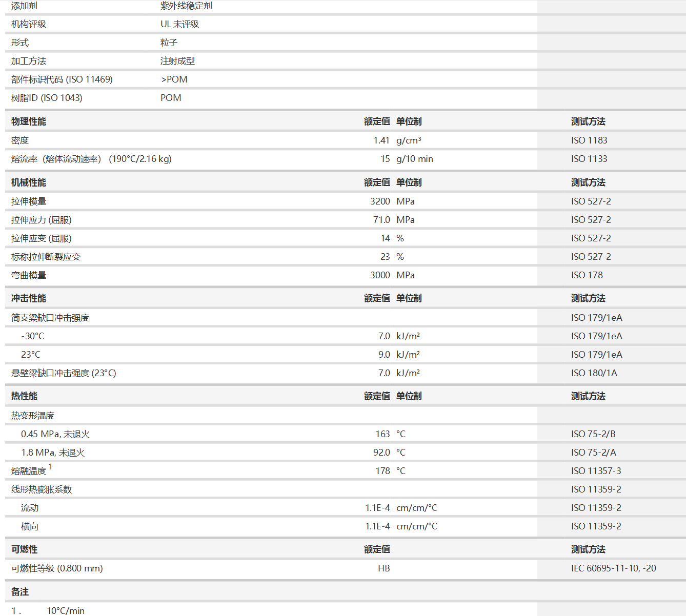Viewport: 686px width, 616px height.
Task: Click the IEC 60695-11-10, -20 test method
Action: click(613, 568)
